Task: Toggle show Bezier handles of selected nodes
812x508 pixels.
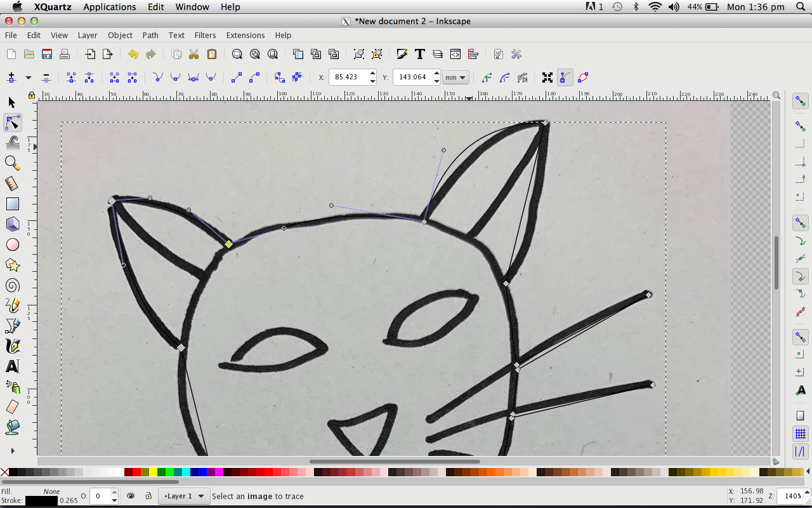Action: [565, 77]
